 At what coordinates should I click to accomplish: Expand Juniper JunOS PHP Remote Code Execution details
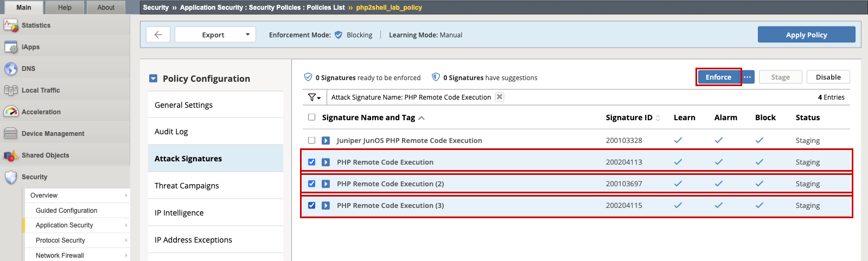325,140
